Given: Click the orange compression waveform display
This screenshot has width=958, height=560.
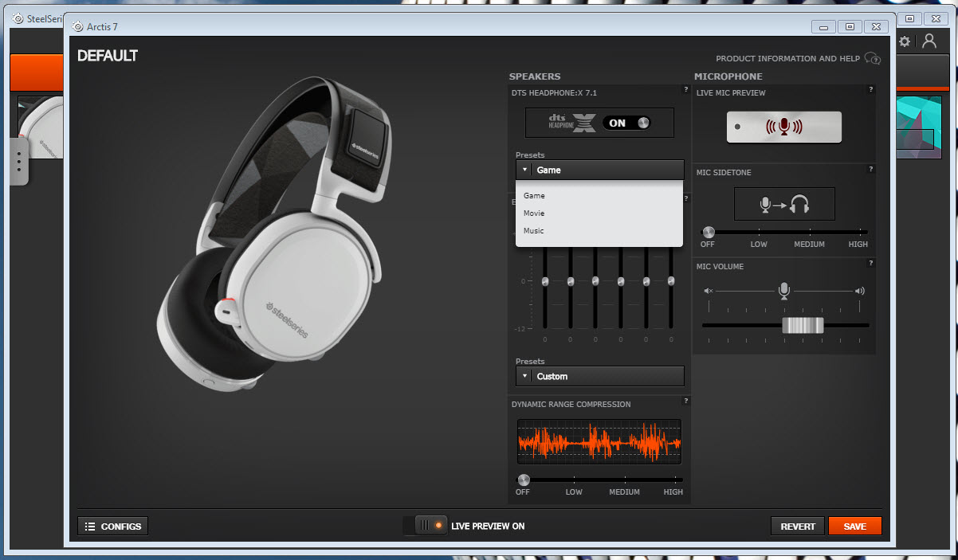Looking at the screenshot, I should pos(599,441).
